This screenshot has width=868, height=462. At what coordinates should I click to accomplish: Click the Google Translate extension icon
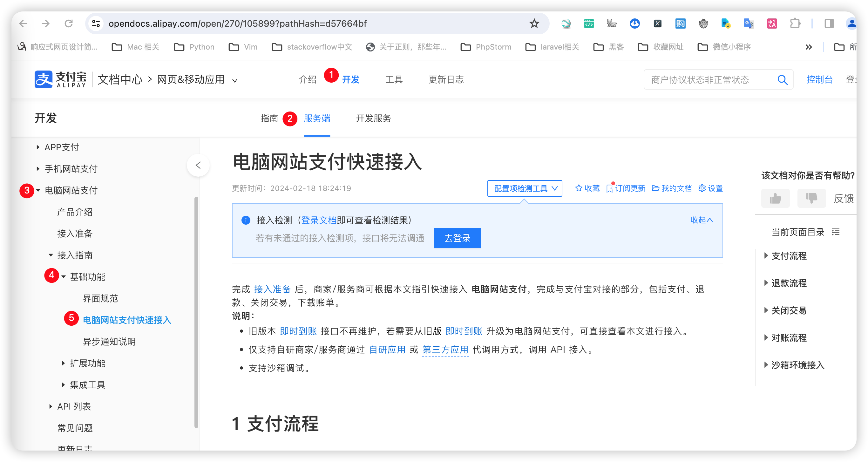click(x=749, y=24)
